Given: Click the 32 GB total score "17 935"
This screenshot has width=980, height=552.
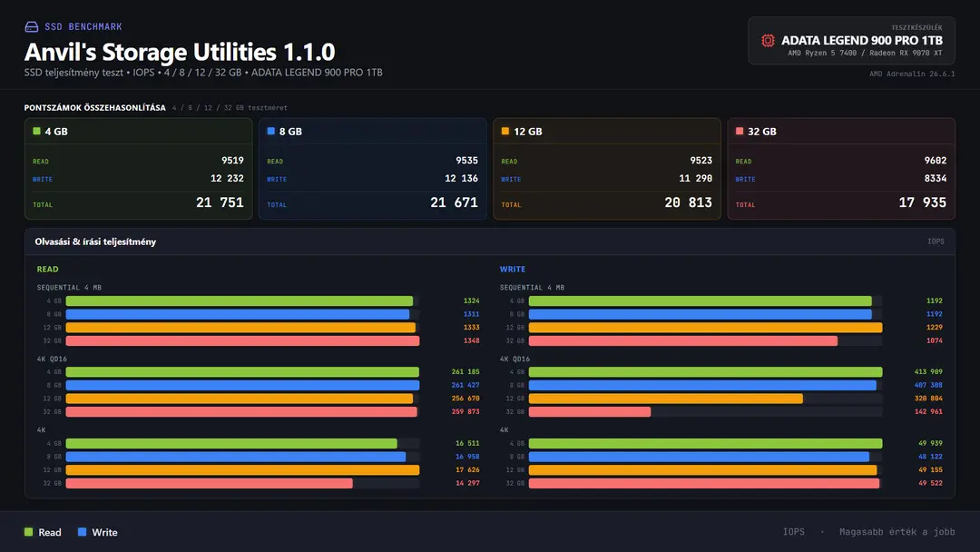Looking at the screenshot, I should (x=923, y=202).
